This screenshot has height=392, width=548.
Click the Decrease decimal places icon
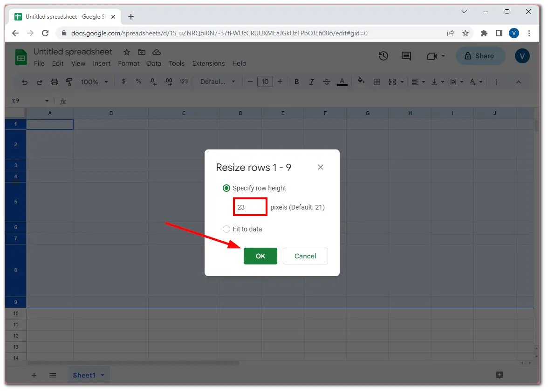click(152, 81)
